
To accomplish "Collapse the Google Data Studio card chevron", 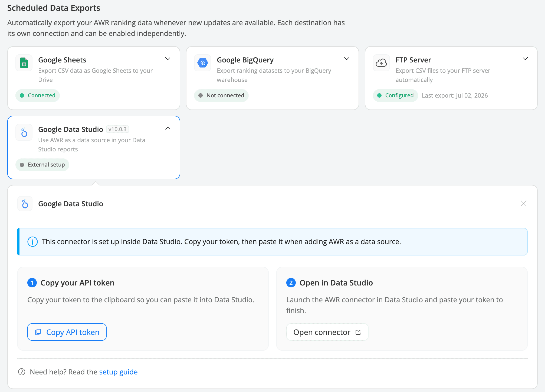I will 168,128.
